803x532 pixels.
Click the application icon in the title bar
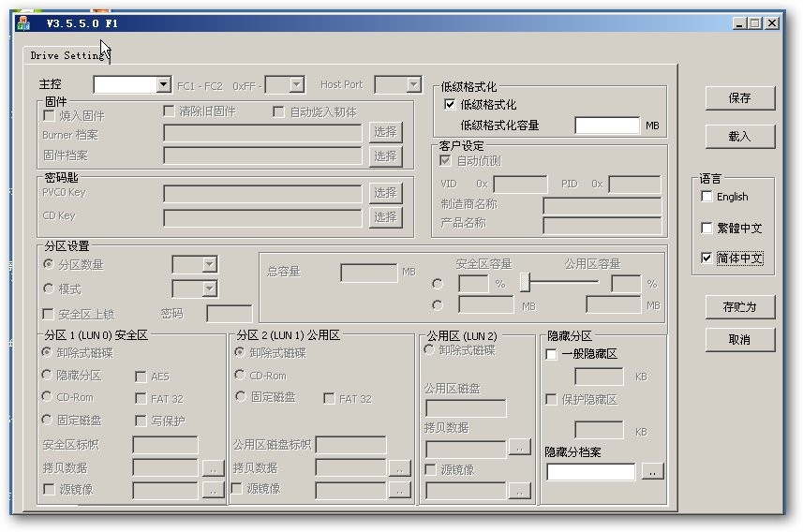23,23
